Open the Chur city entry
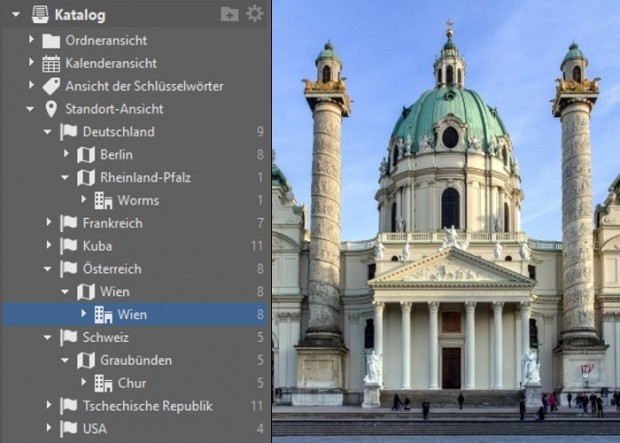This screenshot has width=620, height=443. coord(132,383)
